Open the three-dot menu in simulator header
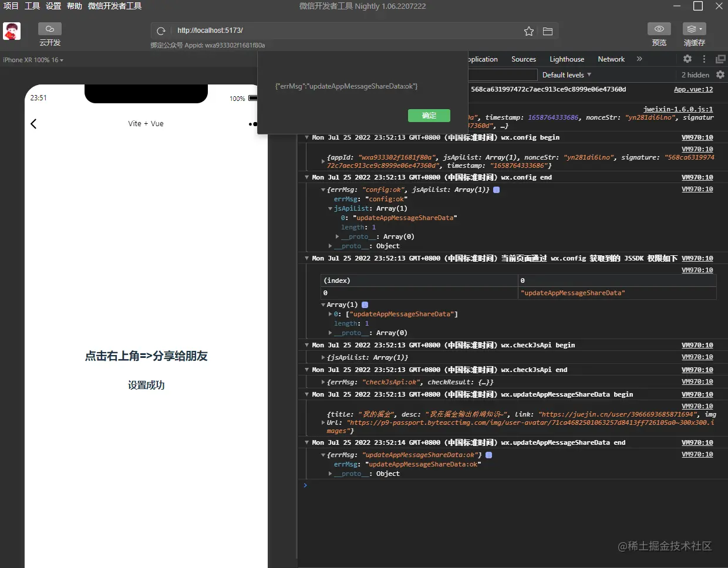This screenshot has height=568, width=728. coord(252,124)
